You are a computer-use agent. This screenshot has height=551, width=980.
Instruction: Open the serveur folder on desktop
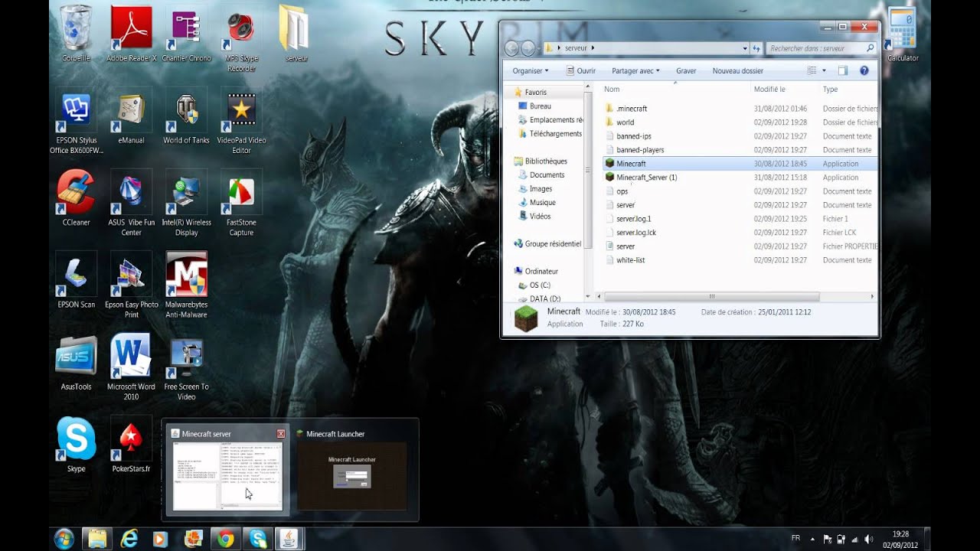[x=296, y=32]
